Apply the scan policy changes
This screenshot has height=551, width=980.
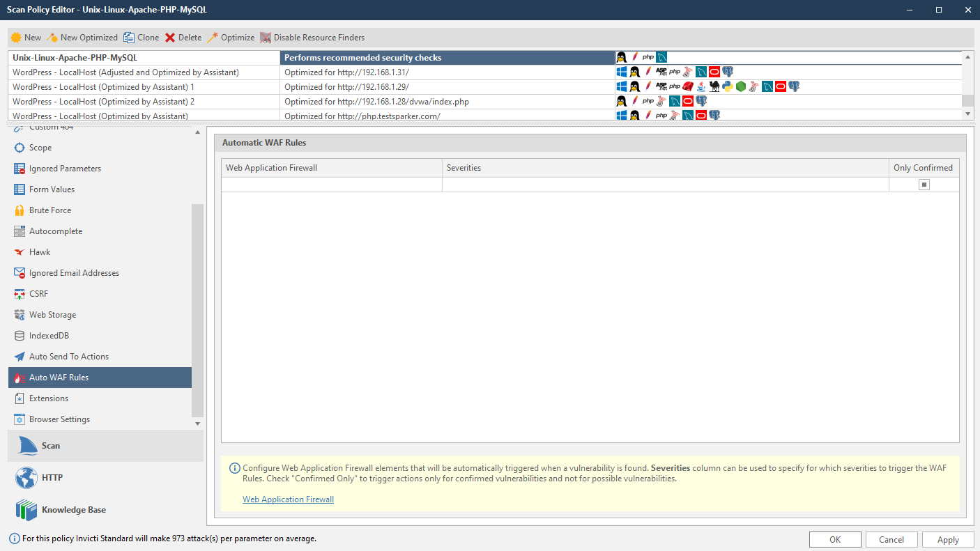(x=948, y=538)
